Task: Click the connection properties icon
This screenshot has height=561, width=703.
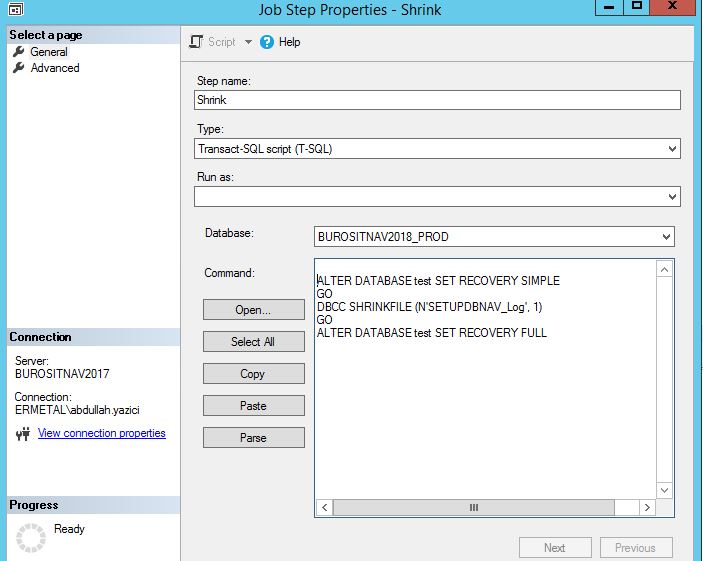Action: 23,434
